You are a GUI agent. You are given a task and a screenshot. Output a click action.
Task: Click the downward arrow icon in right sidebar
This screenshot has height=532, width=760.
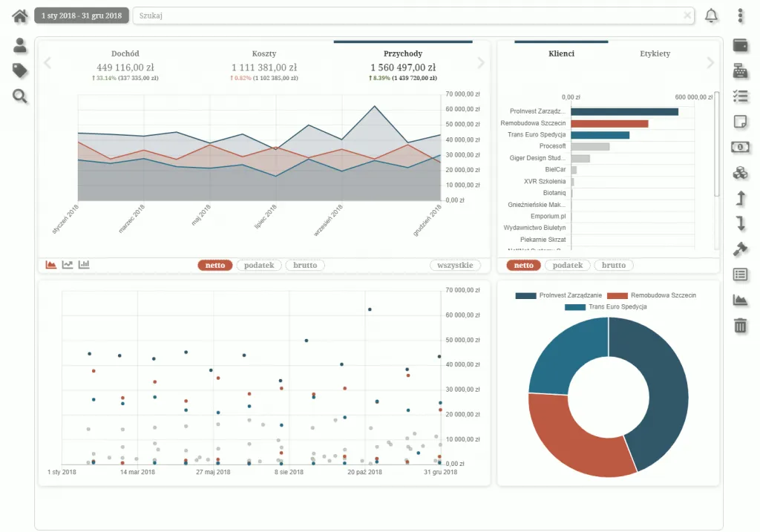coord(741,223)
